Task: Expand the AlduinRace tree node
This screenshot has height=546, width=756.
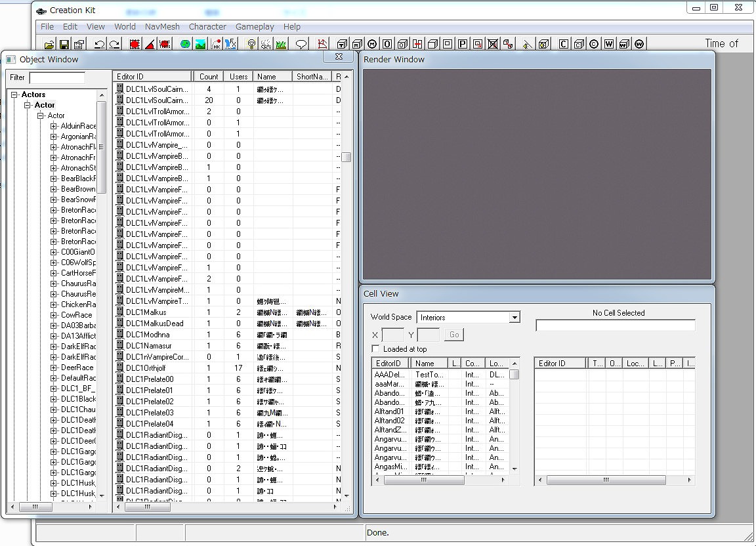Action: pos(54,126)
